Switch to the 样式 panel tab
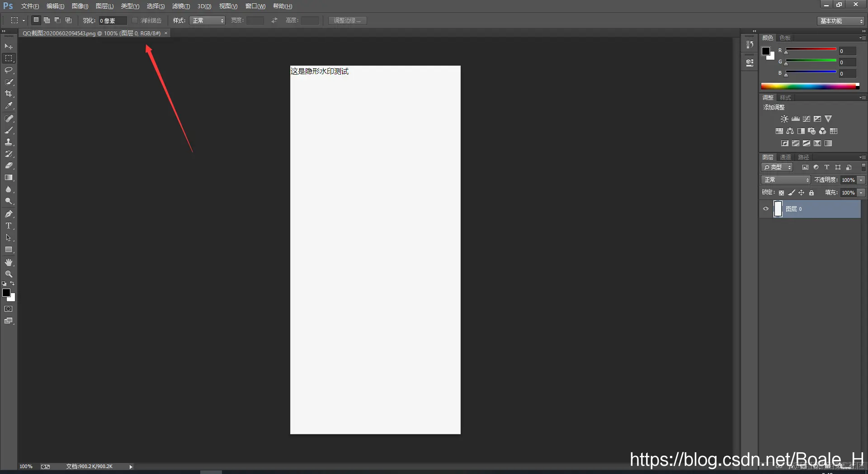This screenshot has height=474, width=868. 785,98
